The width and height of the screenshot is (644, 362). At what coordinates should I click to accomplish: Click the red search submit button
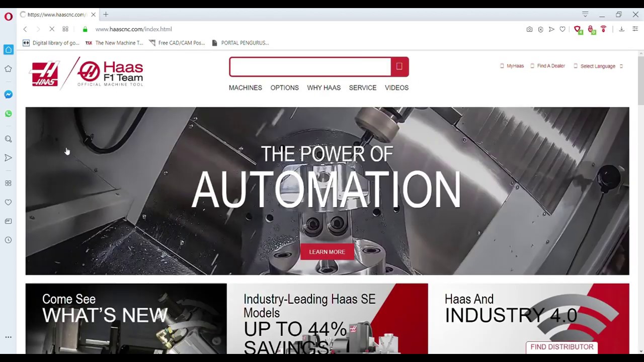tap(399, 67)
